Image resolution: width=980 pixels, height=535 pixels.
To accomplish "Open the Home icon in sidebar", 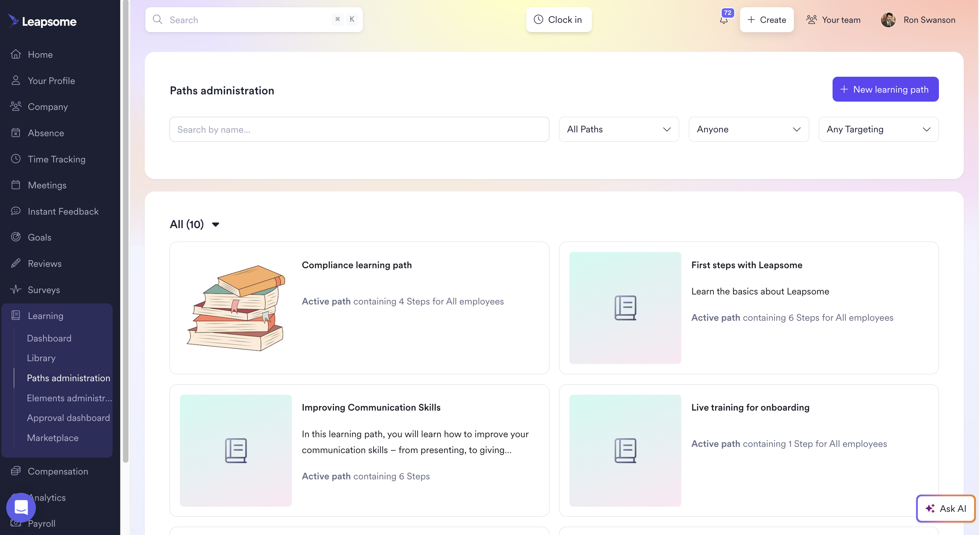I will click(16, 54).
